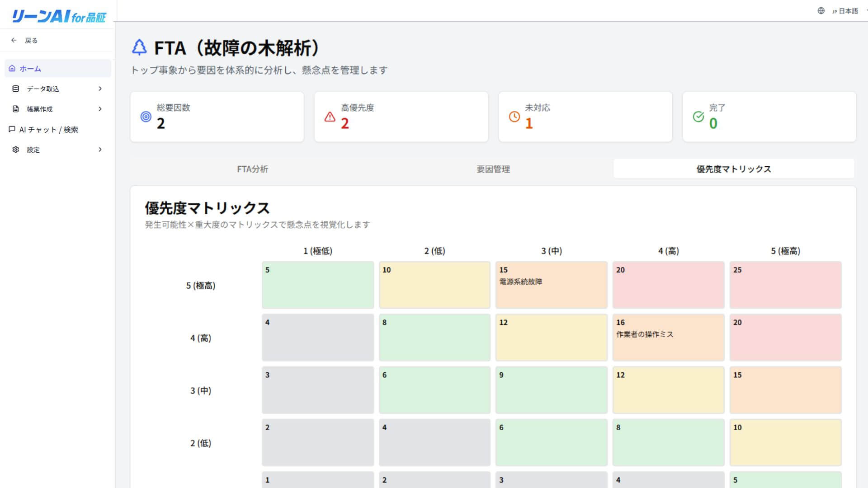Open the 設定 menu item

click(x=58, y=150)
